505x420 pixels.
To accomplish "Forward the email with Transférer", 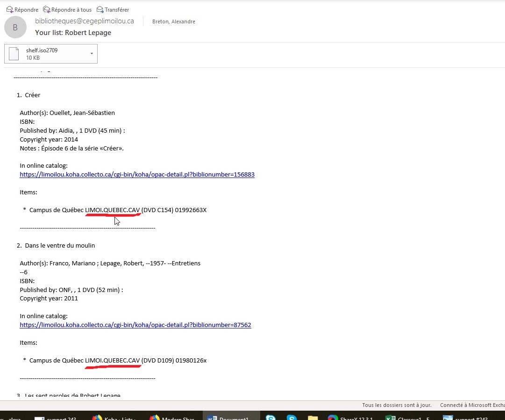I will coord(113,10).
